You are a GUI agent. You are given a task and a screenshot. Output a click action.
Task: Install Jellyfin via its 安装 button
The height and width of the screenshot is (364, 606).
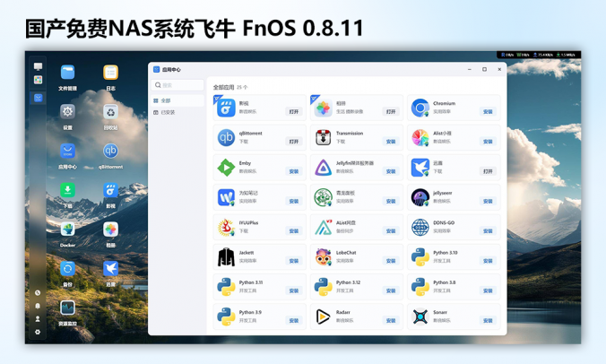[391, 171]
